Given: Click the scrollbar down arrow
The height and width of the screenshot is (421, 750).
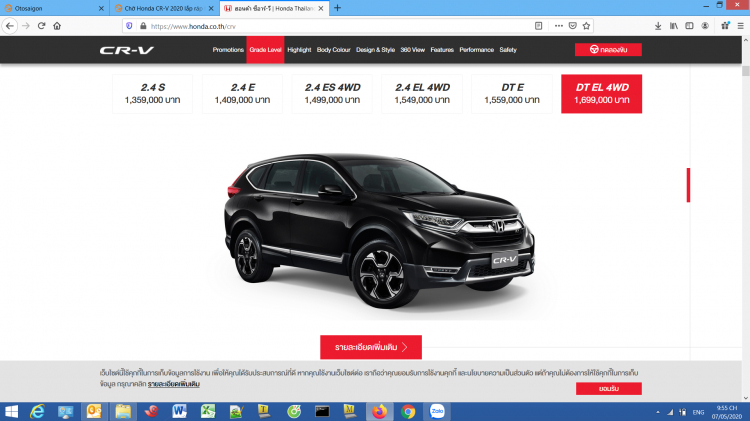Looking at the screenshot, I should coord(746,398).
